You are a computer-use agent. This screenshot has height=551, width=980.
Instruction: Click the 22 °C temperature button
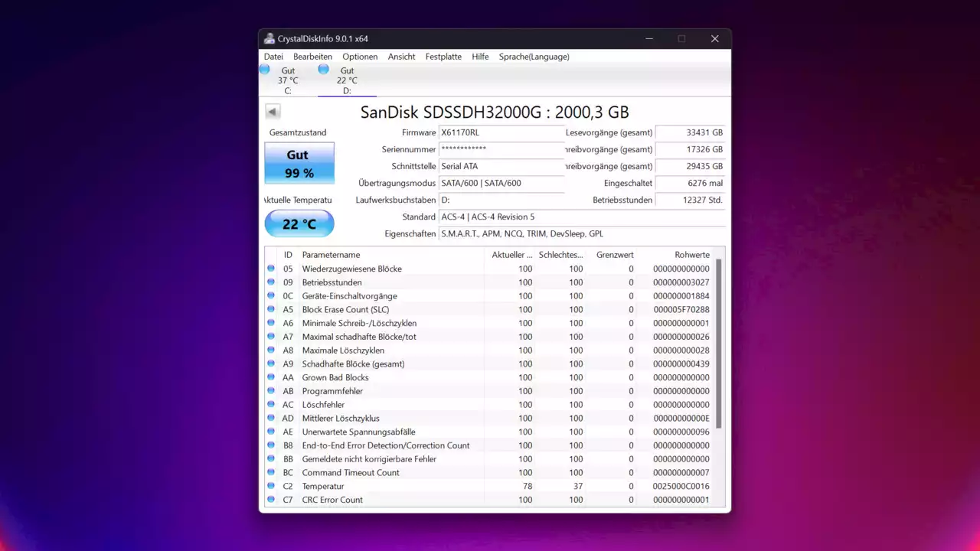(x=299, y=224)
